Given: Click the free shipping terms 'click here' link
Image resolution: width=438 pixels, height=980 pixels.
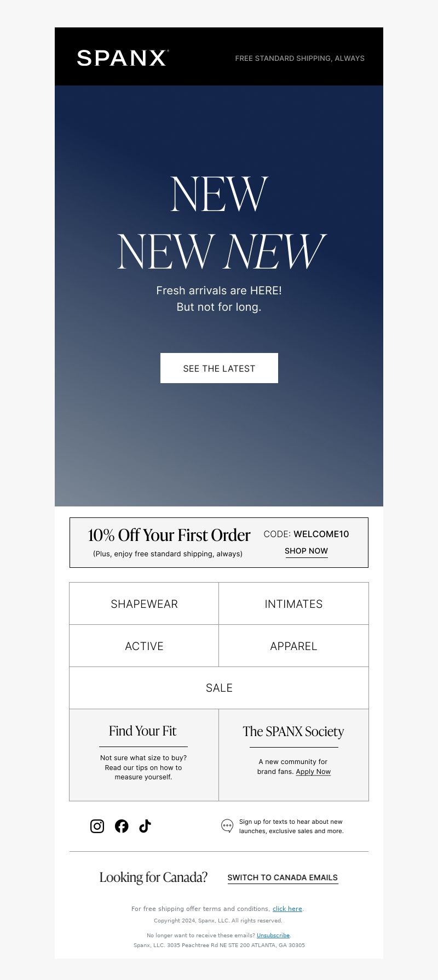Looking at the screenshot, I should [x=287, y=909].
